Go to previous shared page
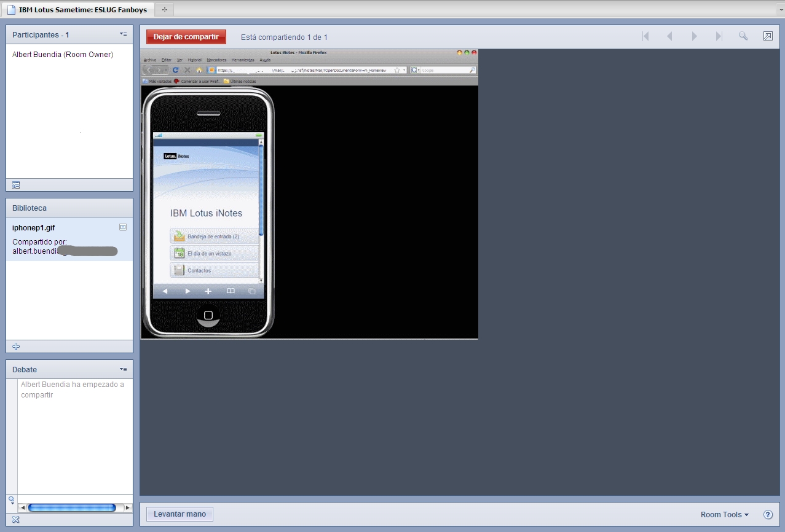This screenshot has width=785, height=532. click(669, 36)
